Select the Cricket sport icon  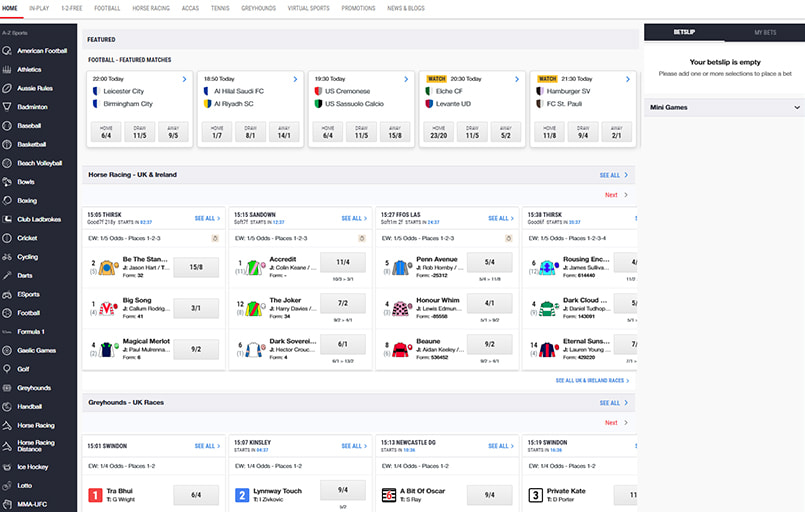click(x=8, y=238)
